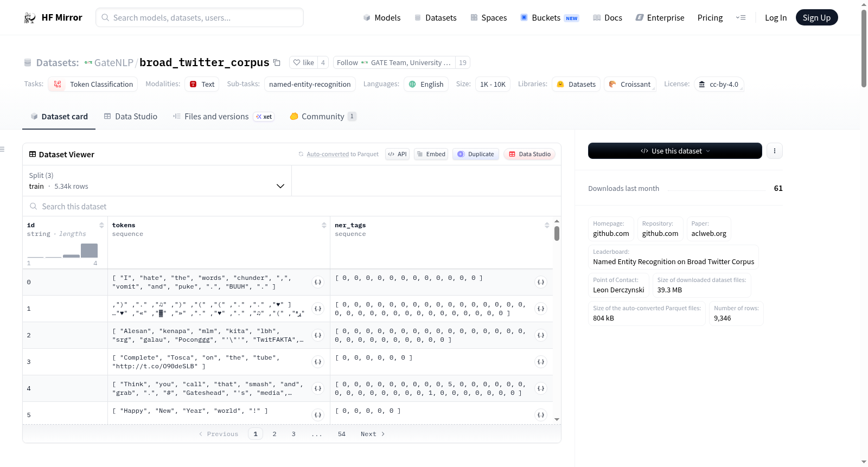This screenshot has height=467, width=868.
Task: Go to Models in top navigation
Action: [382, 17]
